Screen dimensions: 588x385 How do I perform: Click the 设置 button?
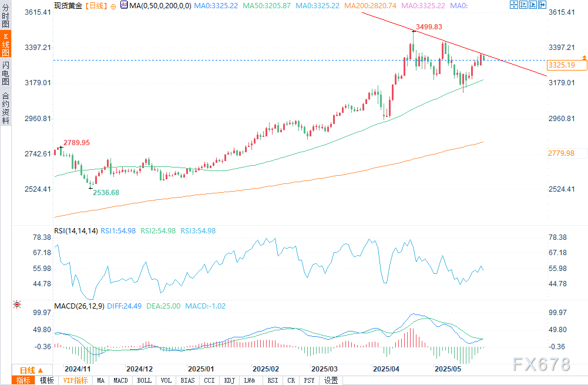[331, 380]
